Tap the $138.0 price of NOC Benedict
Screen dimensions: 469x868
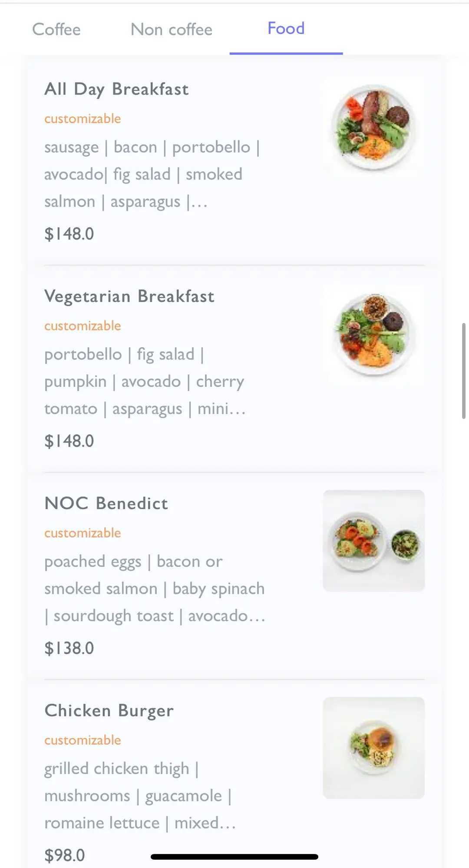tap(69, 648)
